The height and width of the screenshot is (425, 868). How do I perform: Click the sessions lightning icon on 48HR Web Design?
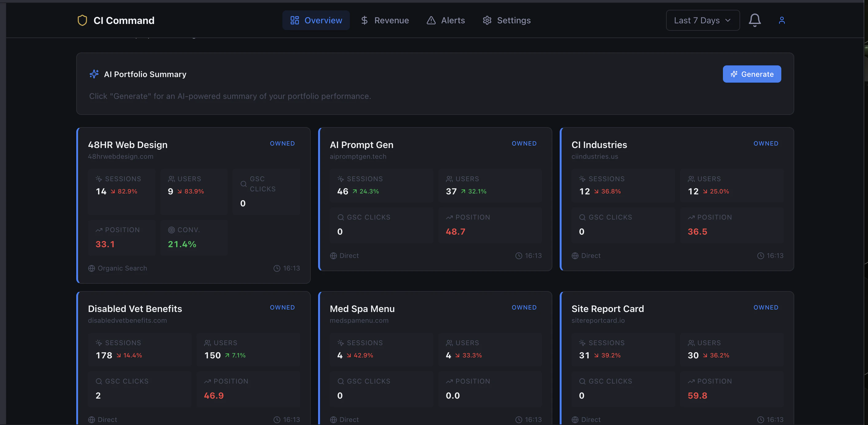(x=98, y=179)
